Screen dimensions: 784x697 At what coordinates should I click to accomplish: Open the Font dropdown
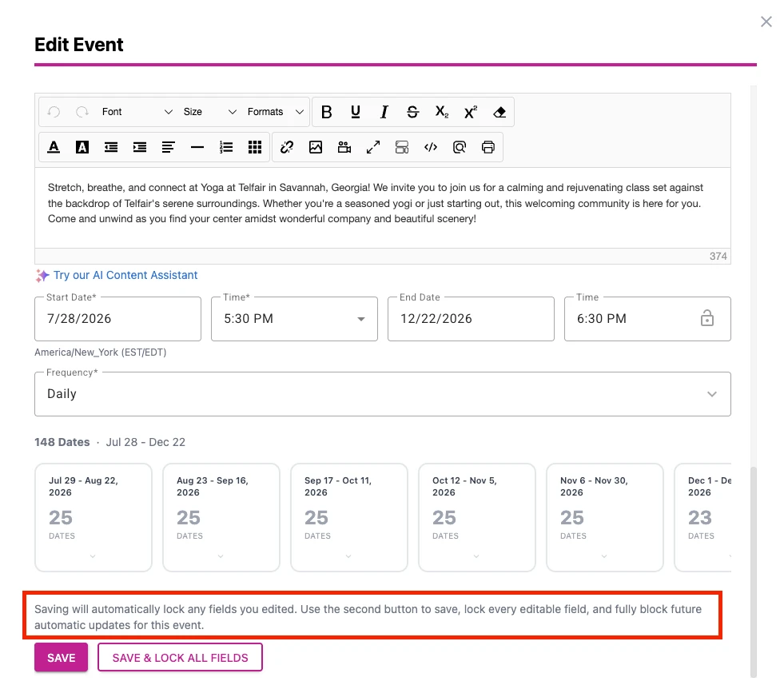137,112
